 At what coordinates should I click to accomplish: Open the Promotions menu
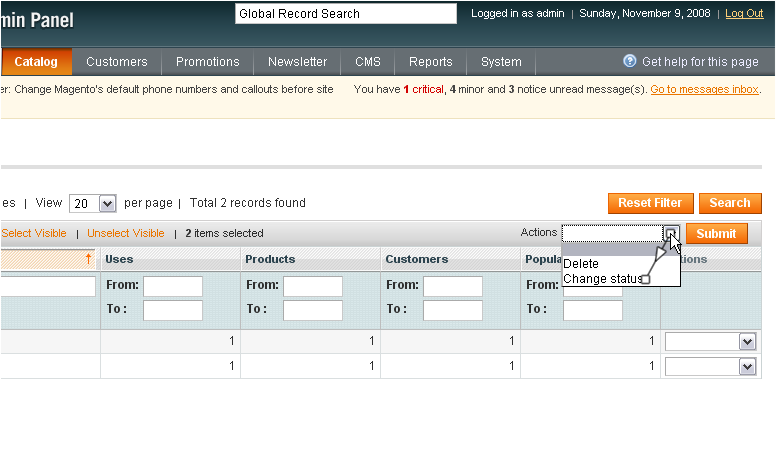point(207,61)
